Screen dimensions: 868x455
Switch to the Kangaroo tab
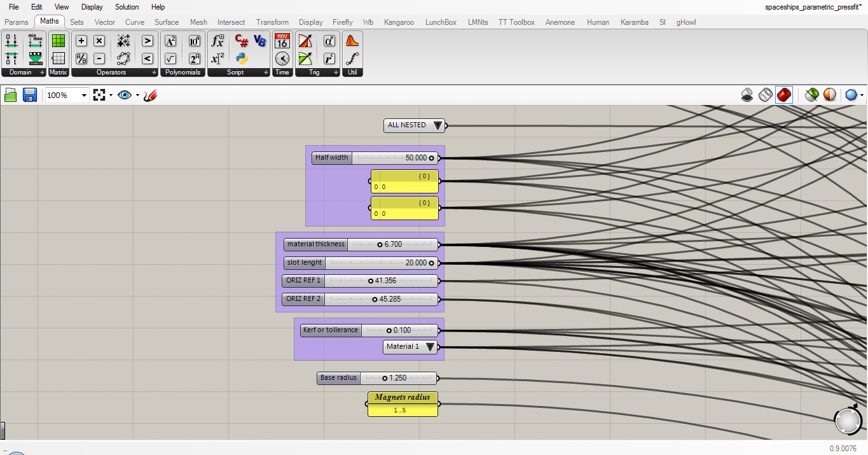click(399, 22)
